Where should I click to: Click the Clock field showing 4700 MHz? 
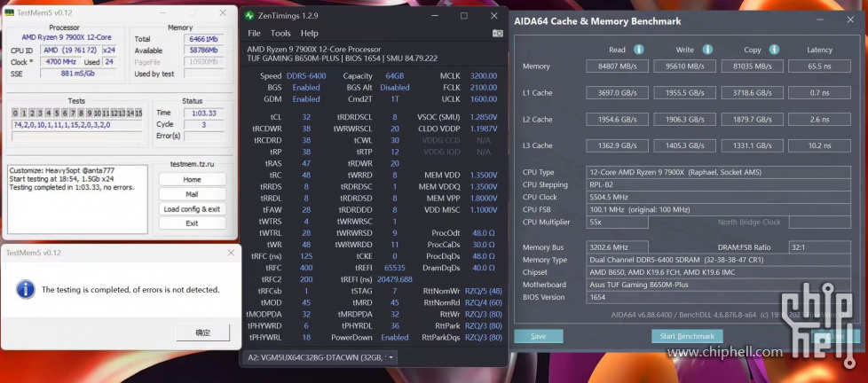[x=60, y=62]
